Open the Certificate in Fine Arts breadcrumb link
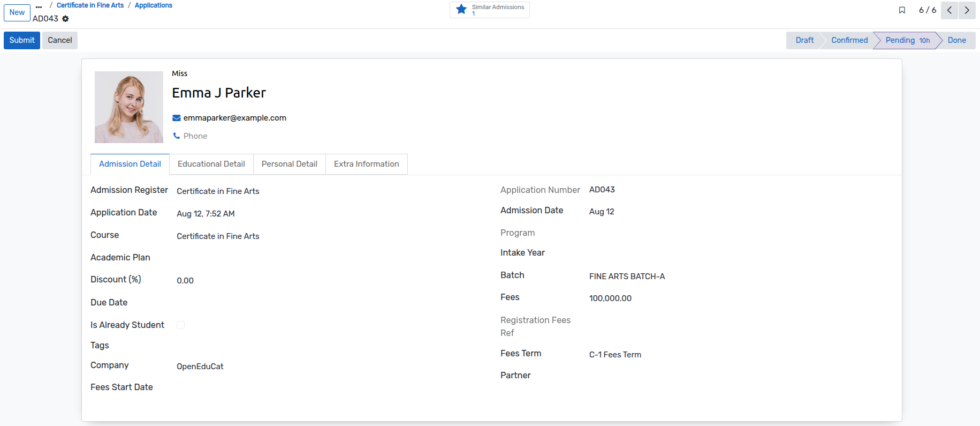The width and height of the screenshot is (980, 426). pyautogui.click(x=90, y=5)
